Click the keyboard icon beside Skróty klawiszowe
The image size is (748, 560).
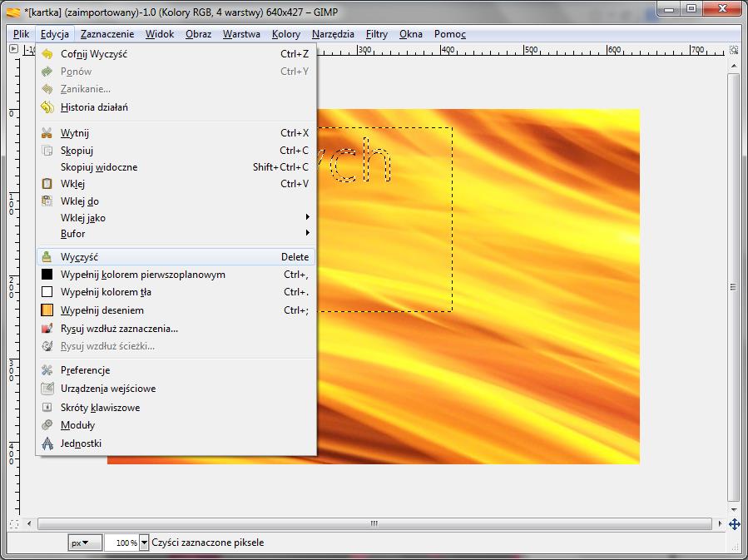pos(47,408)
